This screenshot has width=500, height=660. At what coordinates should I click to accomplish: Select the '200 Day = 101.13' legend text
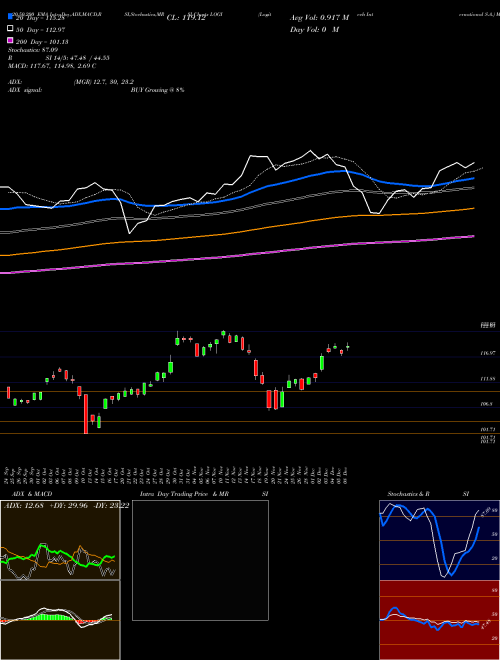(x=42, y=41)
